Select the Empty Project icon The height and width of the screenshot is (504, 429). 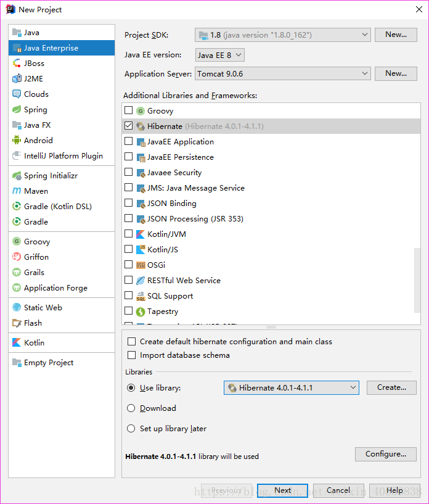(17, 363)
